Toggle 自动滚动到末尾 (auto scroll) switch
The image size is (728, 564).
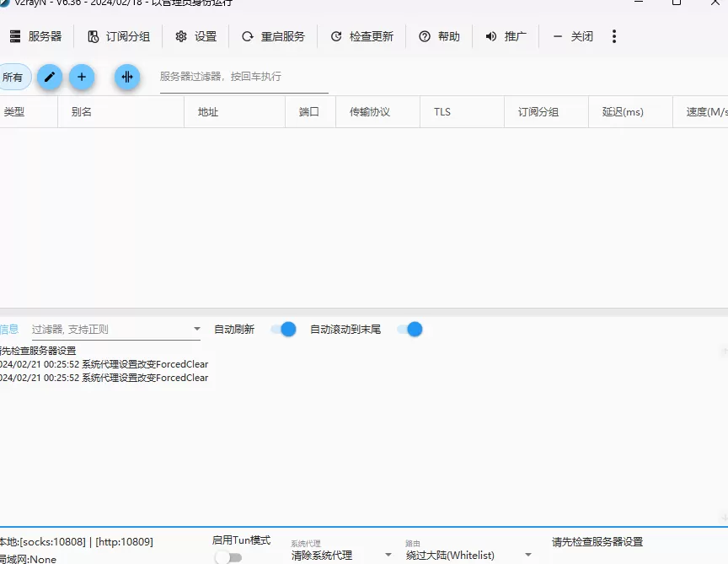409,330
